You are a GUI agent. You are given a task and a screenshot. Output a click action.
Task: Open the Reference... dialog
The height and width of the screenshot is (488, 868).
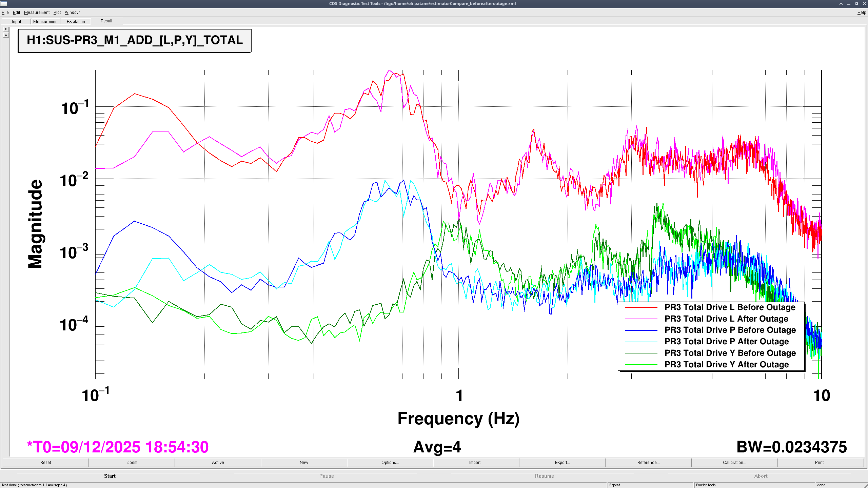[x=648, y=462]
